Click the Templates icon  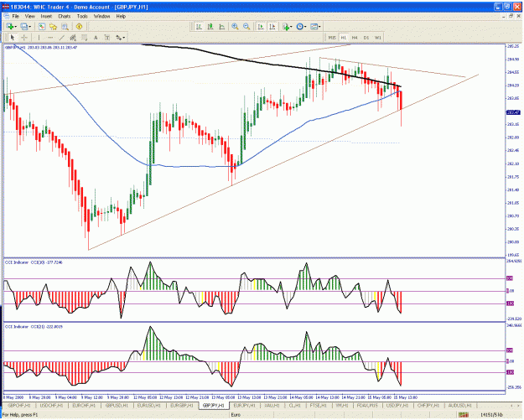click(314, 26)
